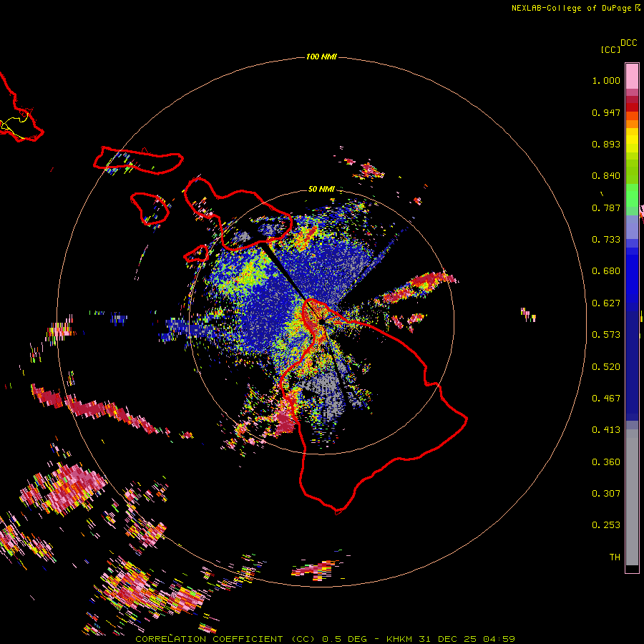This screenshot has height=644, width=644.
Task: Click the TH threshold label
Action: (615, 557)
